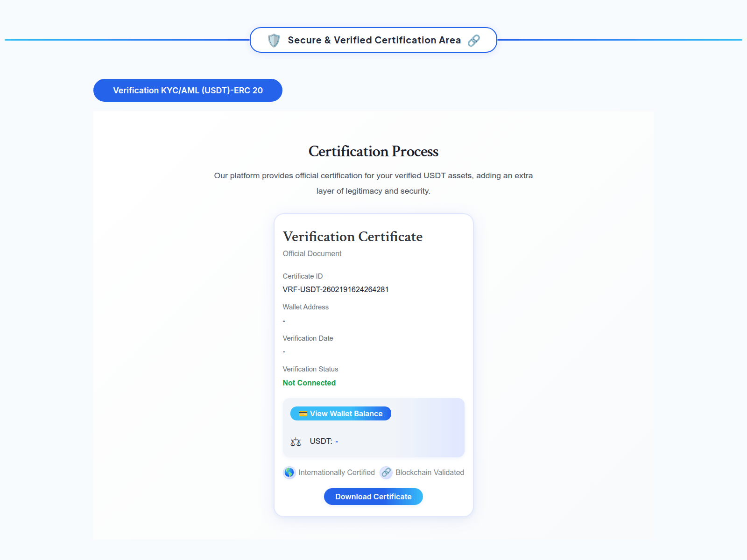Viewport: 747px width, 560px height.
Task: Click the Official Document subtitle
Action: [x=312, y=254]
